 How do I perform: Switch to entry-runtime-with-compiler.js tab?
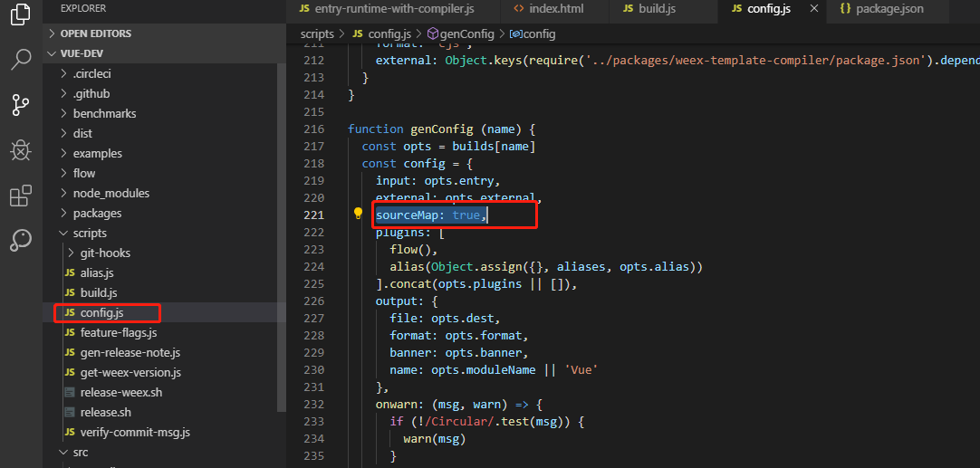tap(393, 9)
